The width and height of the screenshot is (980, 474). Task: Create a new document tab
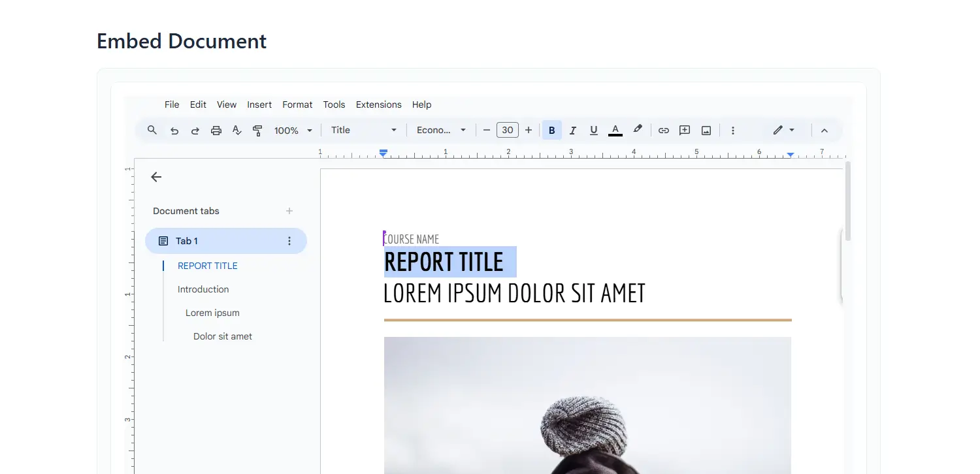pyautogui.click(x=289, y=210)
